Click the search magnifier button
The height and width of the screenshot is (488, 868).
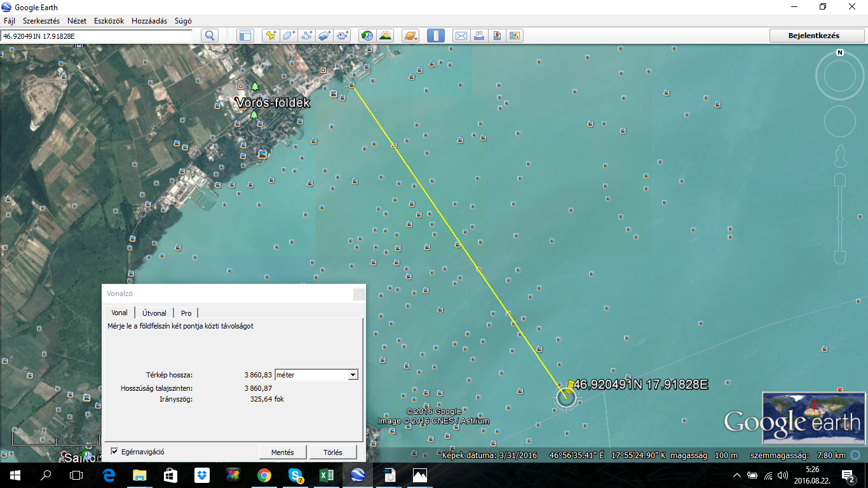210,36
